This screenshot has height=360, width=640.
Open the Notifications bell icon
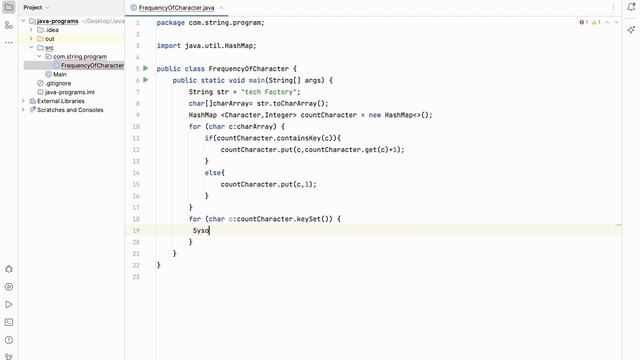pyautogui.click(x=631, y=7)
